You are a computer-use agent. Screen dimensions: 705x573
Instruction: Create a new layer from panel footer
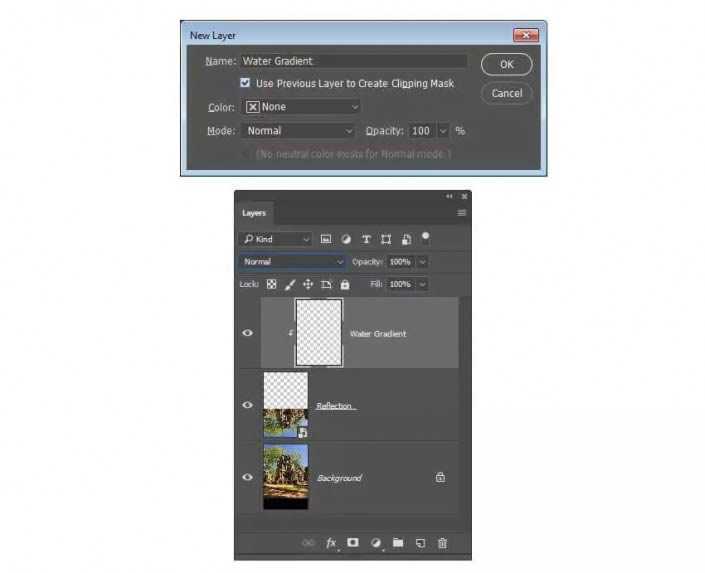[420, 543]
